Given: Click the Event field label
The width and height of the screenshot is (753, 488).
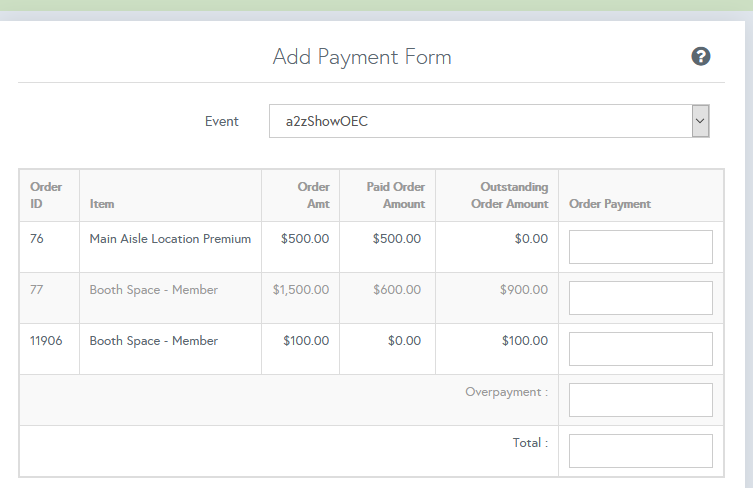Looking at the screenshot, I should [222, 121].
